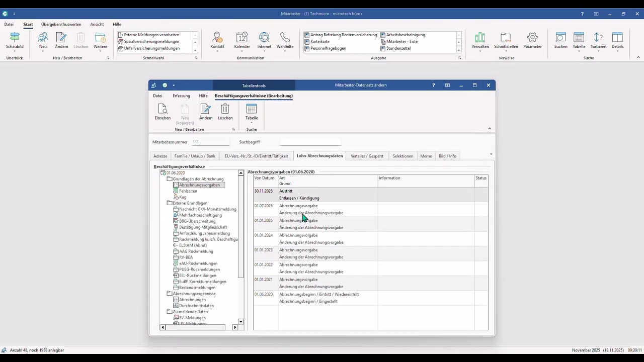The image size is (644, 362).
Task: Collapse the dialog ribbon with chevron
Action: 490,129
